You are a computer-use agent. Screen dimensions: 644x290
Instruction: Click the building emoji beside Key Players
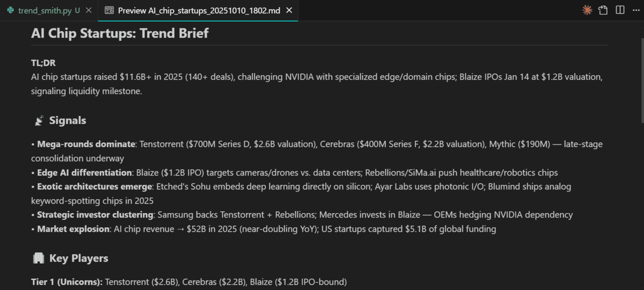[38, 258]
